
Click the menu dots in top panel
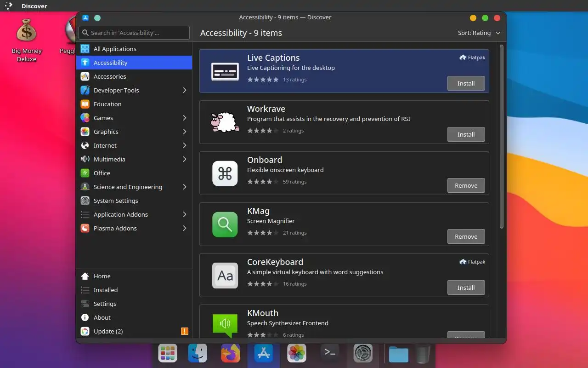9,6
